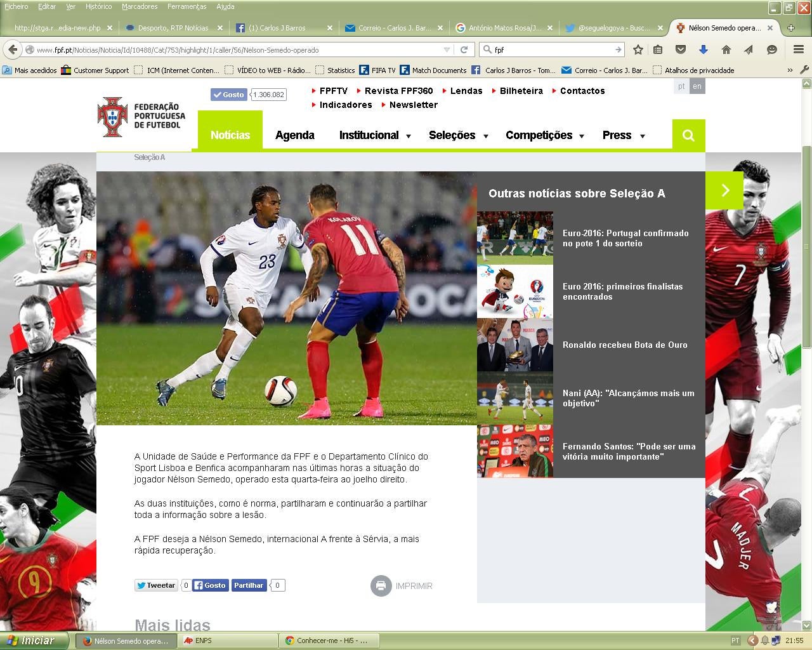Switch the site language to pt
This screenshot has height=650, width=812.
click(681, 86)
